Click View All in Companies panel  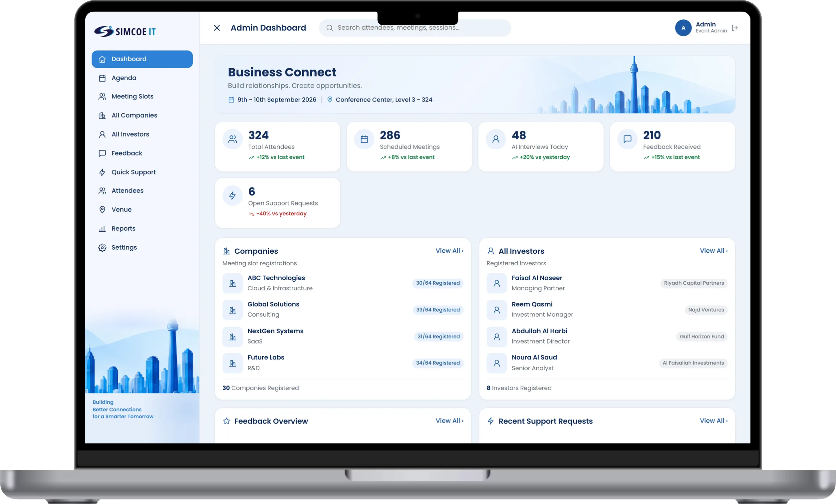coord(449,251)
